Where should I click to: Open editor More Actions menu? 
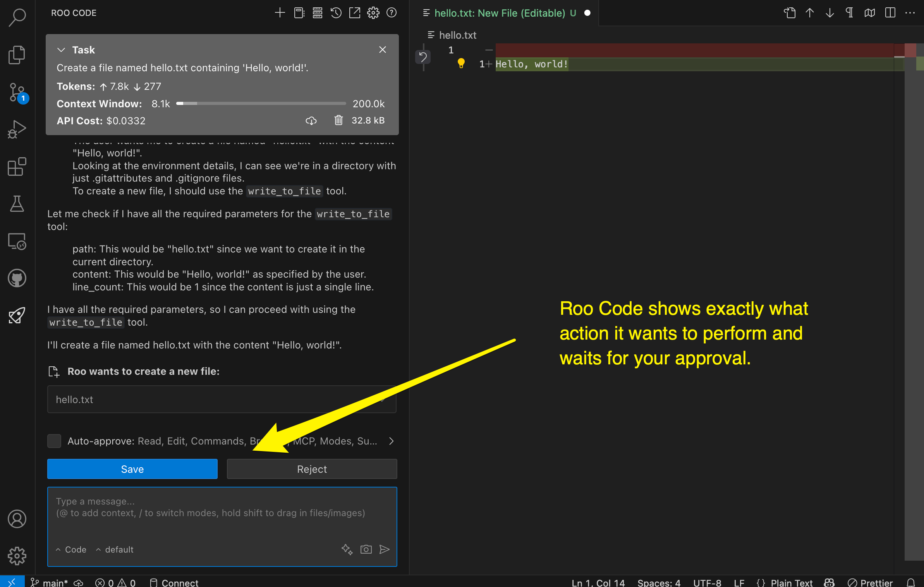tap(910, 13)
